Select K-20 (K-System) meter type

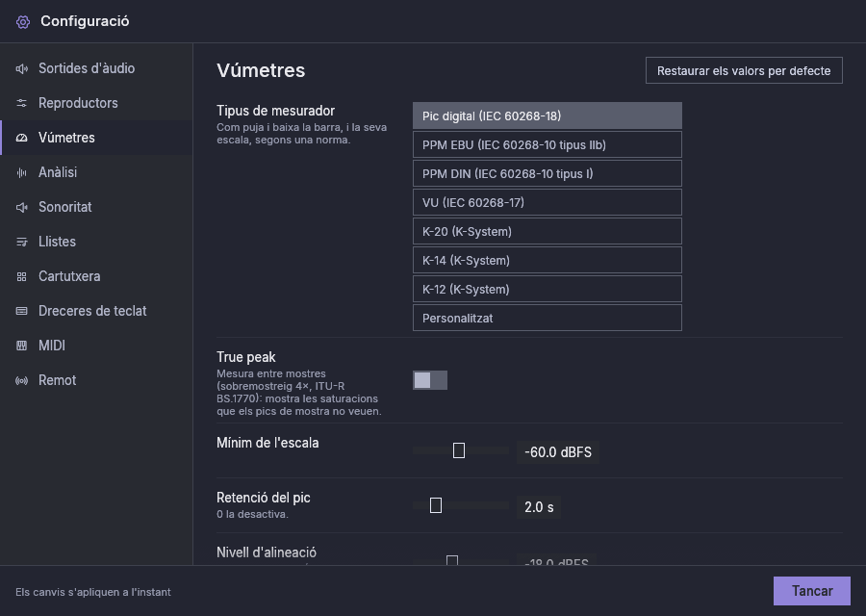click(x=548, y=232)
